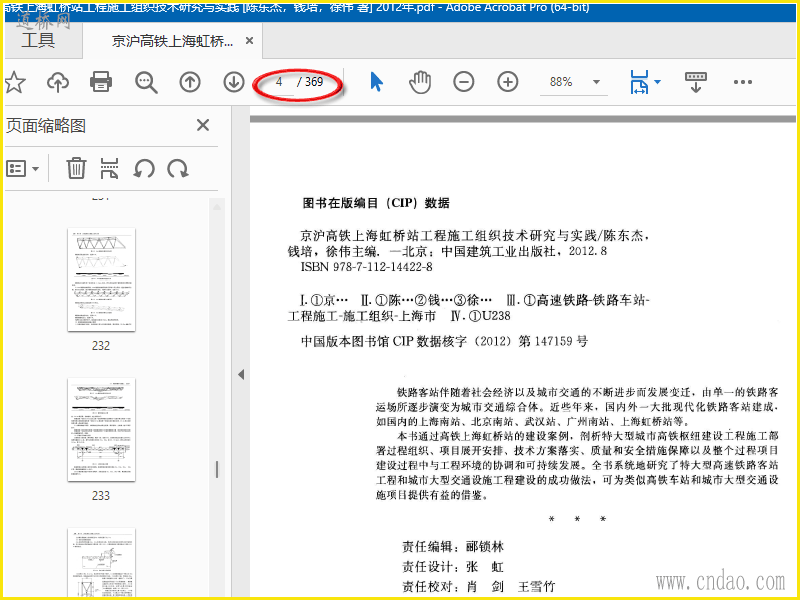Click the thumbnail panel scrollbar handle
Viewport: 800px width, 600px height.
click(217, 469)
